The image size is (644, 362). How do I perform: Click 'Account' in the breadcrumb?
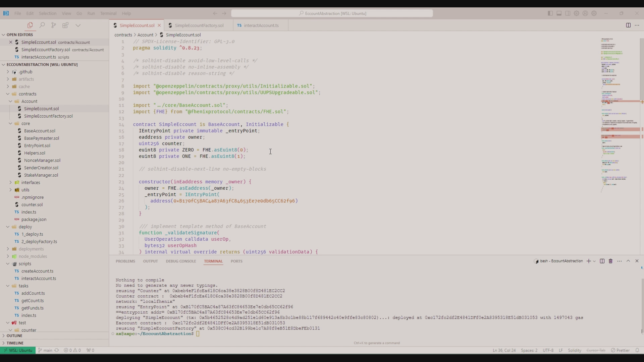(145, 35)
